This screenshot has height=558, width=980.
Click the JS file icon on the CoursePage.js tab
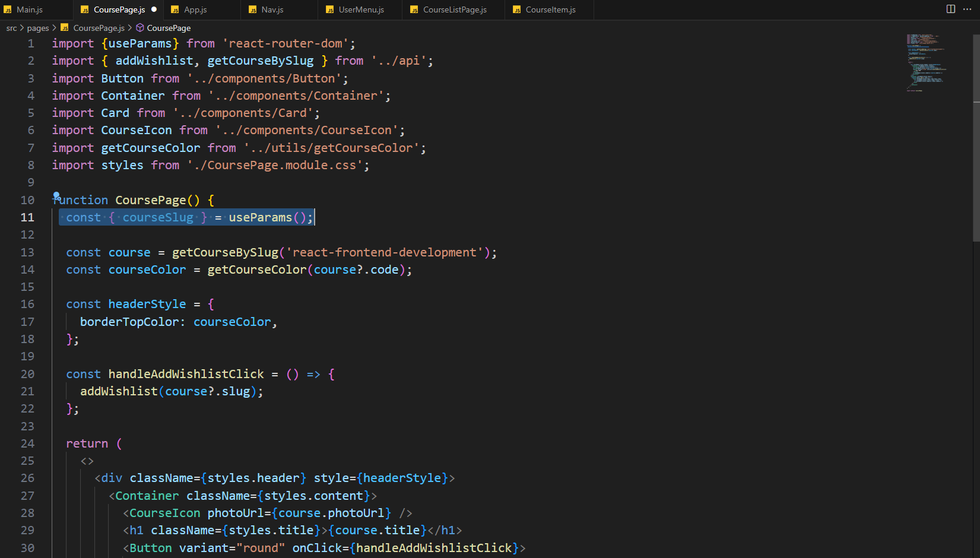(x=85, y=9)
